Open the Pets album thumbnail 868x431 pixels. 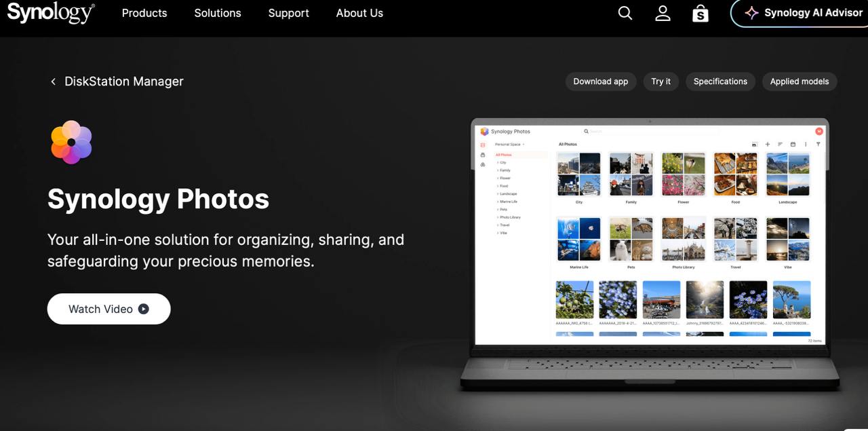coord(631,239)
